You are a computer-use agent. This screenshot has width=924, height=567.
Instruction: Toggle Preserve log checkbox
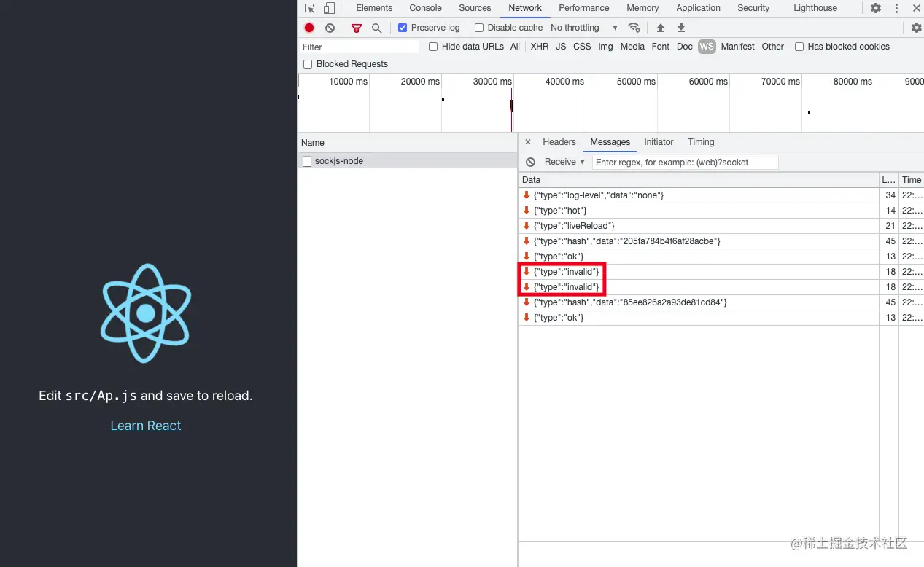[403, 28]
